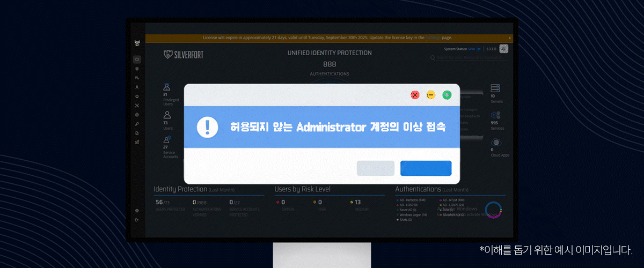Click the 888 authentications count
Viewport: 644px width, 268px height.
tap(330, 64)
